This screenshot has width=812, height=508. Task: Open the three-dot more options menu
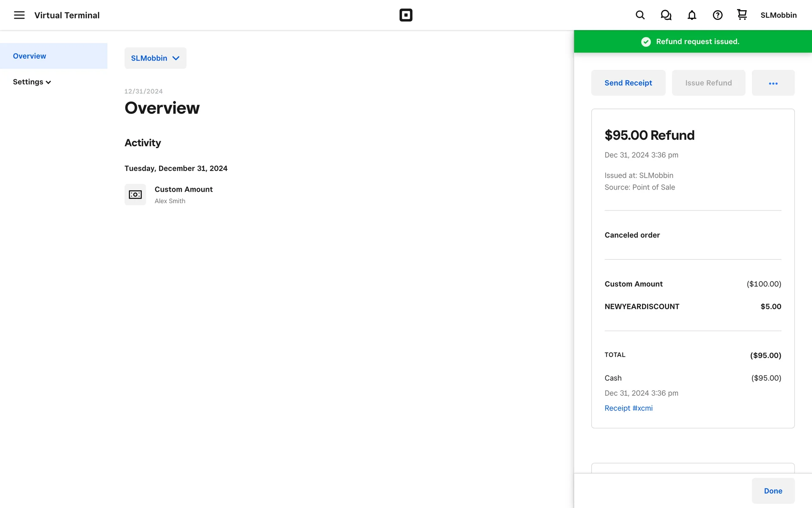click(773, 83)
